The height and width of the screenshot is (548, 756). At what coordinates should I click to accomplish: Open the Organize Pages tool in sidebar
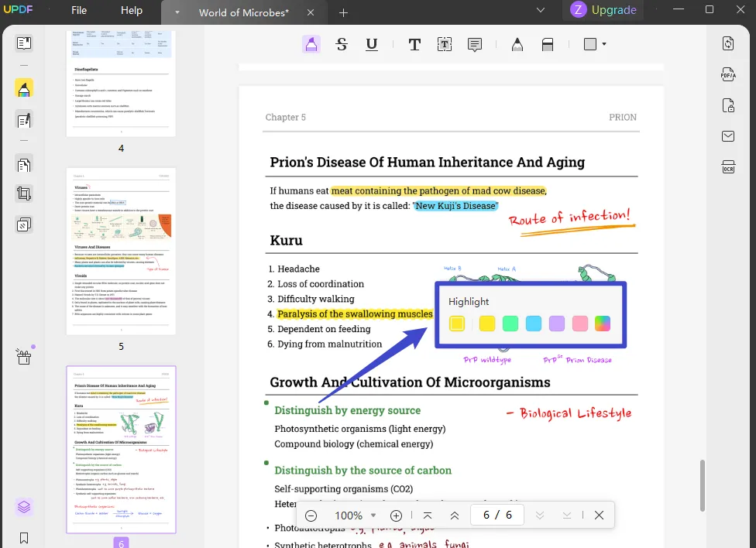point(23,166)
